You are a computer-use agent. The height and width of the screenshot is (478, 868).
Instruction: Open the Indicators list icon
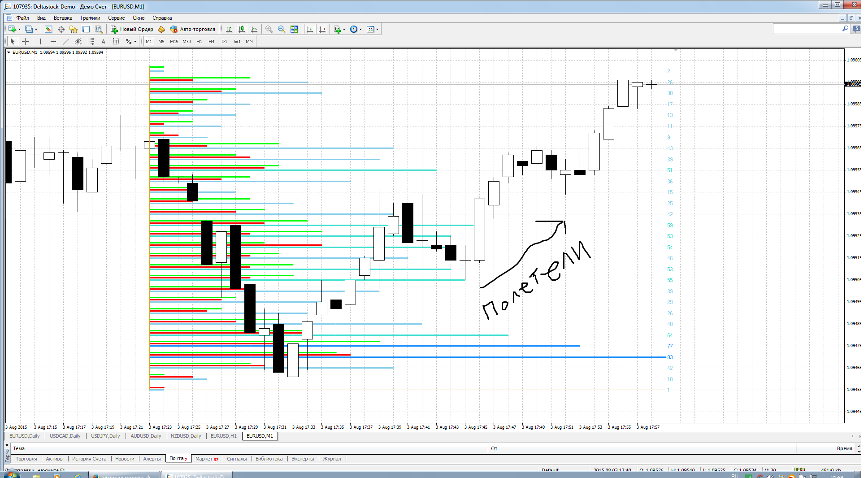click(338, 29)
